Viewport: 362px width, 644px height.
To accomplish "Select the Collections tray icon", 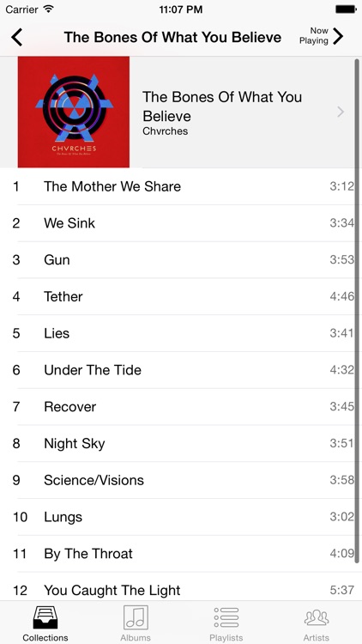I will click(45, 617).
